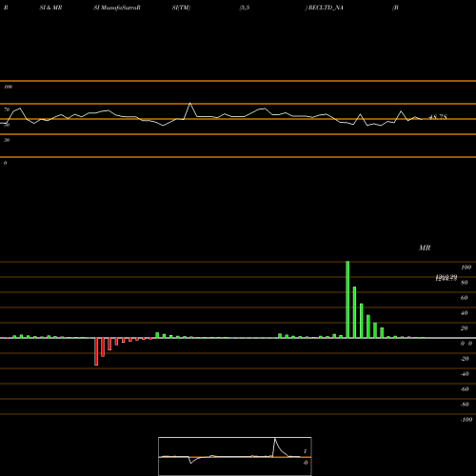
Task: Click the 'SI & MR' header text
Action: (50, 8)
